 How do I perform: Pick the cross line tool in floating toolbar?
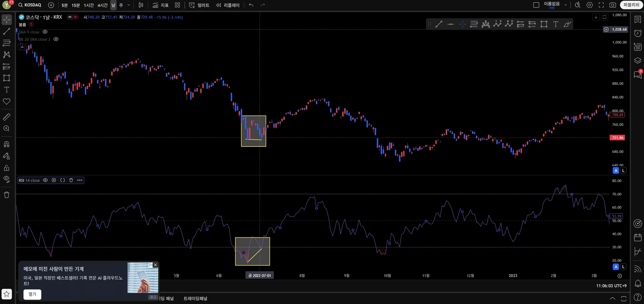[462, 24]
